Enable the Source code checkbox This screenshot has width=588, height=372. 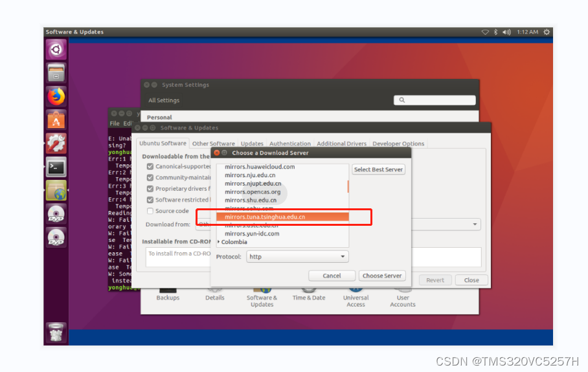point(150,211)
